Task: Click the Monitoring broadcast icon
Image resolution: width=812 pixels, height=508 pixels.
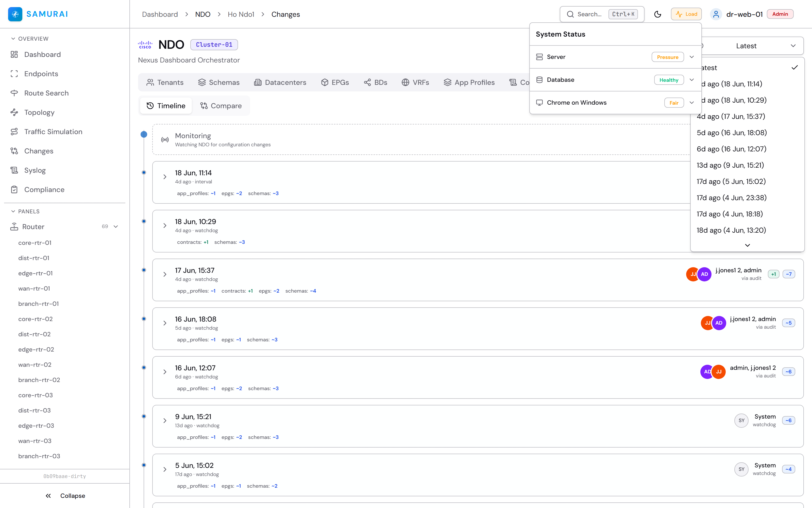Action: pyautogui.click(x=165, y=140)
